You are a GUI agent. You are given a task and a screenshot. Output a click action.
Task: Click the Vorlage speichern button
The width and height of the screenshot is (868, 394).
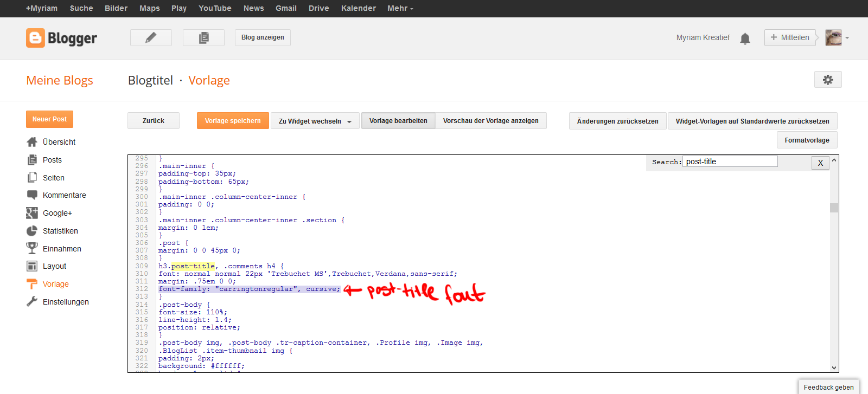pos(233,121)
